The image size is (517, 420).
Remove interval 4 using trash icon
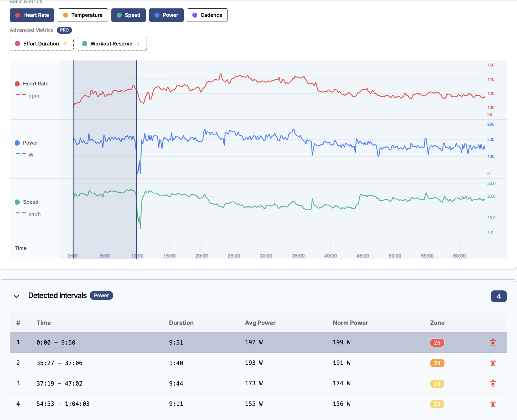coord(493,404)
